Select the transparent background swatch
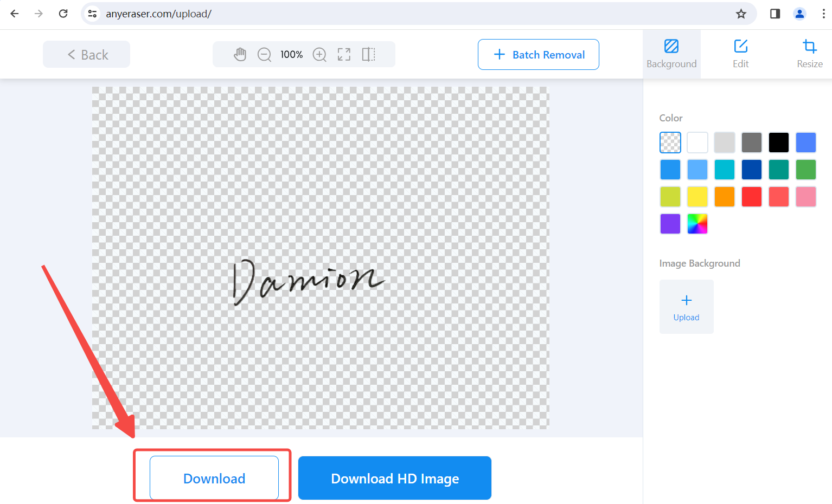Viewport: 832px width, 504px height. [670, 143]
